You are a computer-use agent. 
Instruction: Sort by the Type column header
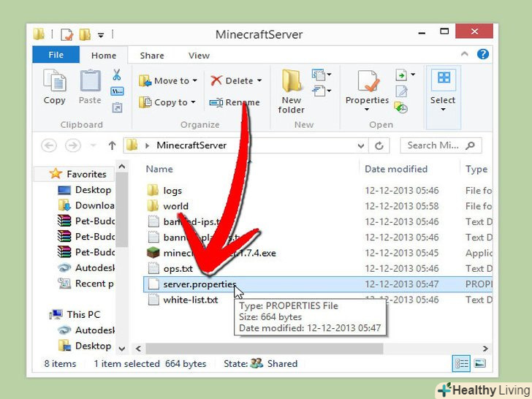(476, 169)
